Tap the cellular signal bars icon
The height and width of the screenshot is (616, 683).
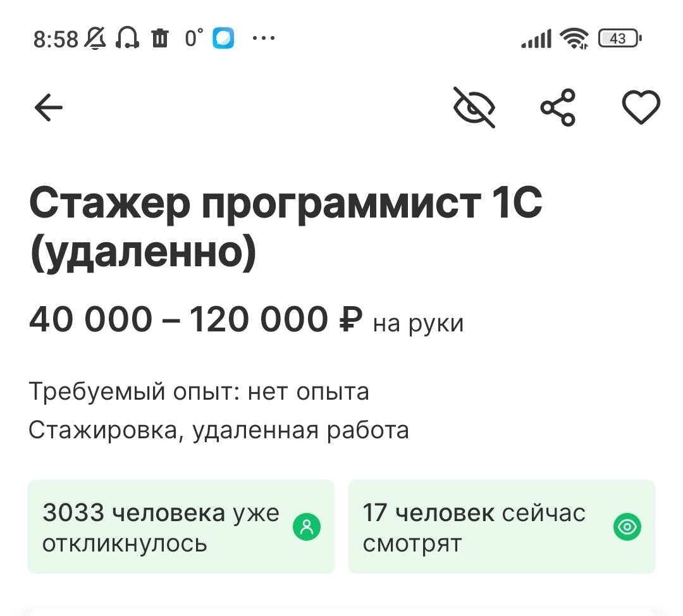click(x=536, y=39)
